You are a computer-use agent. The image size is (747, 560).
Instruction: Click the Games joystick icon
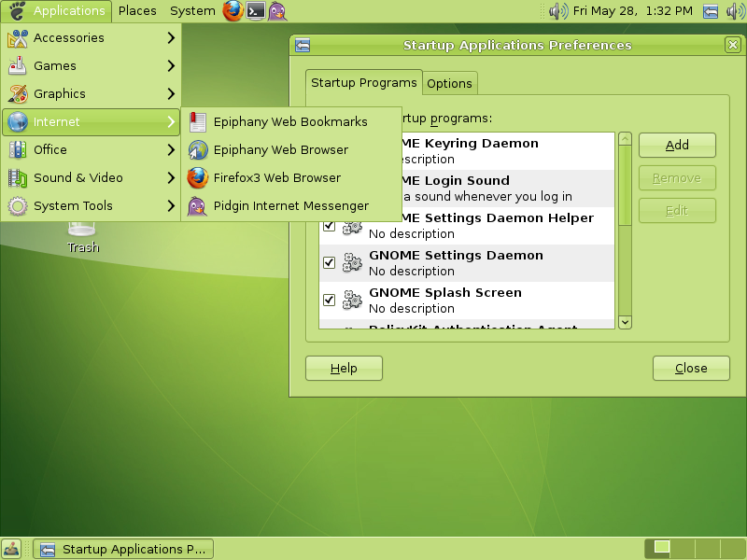(18, 65)
